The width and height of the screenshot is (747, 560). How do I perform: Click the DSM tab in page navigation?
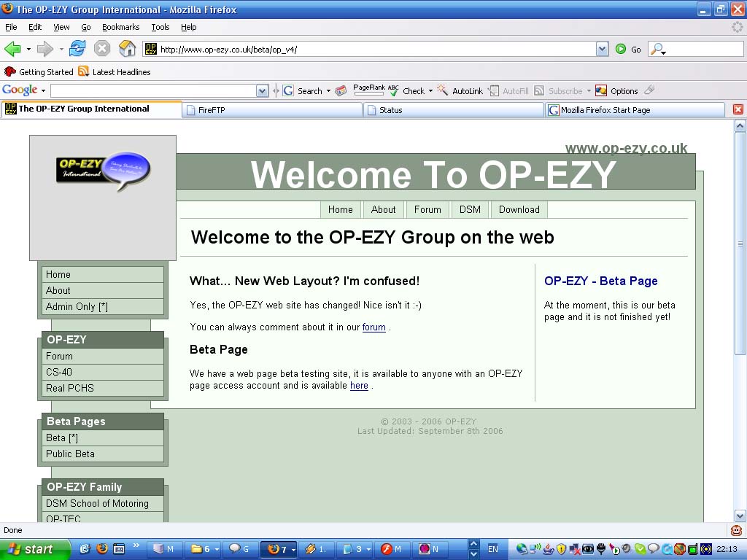(470, 209)
